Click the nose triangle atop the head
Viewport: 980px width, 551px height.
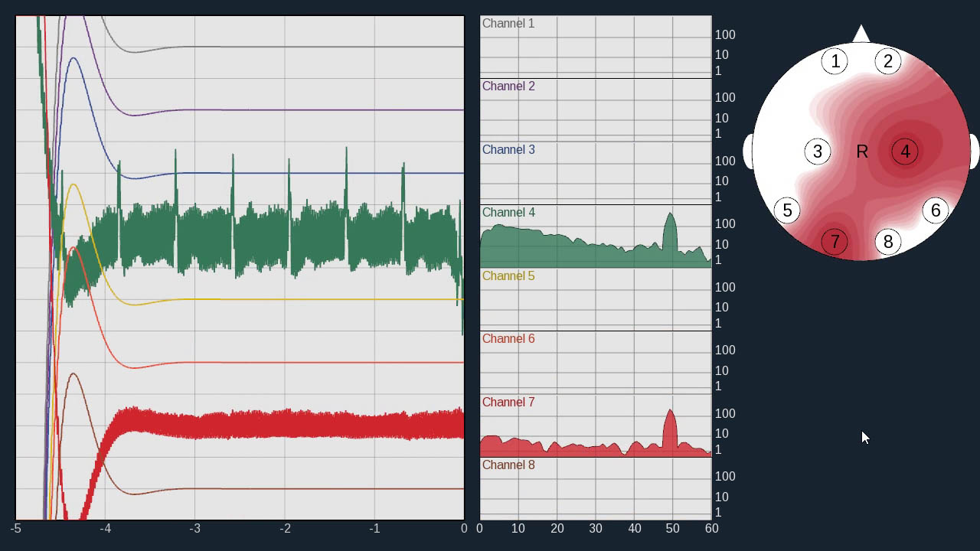[861, 34]
